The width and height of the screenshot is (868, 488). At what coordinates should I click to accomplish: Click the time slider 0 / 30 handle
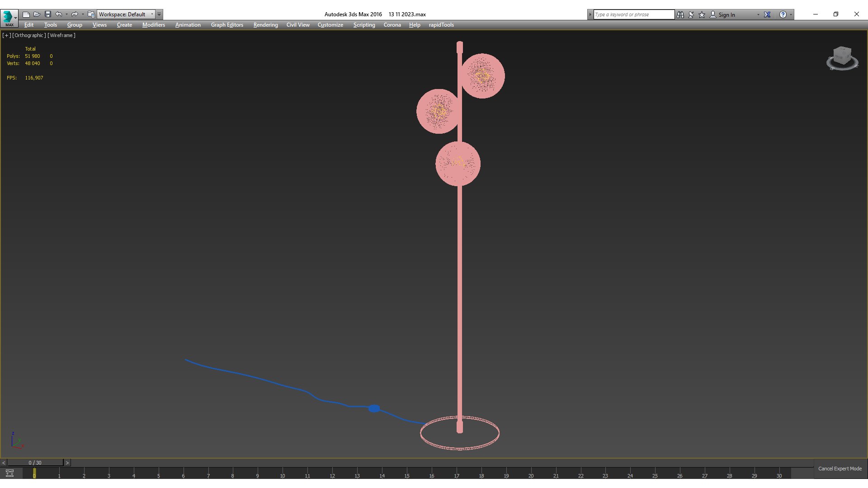[x=35, y=463]
